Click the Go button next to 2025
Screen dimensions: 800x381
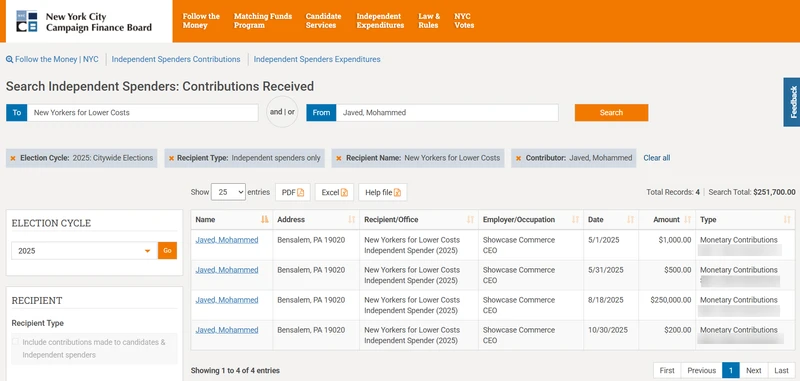pos(167,251)
